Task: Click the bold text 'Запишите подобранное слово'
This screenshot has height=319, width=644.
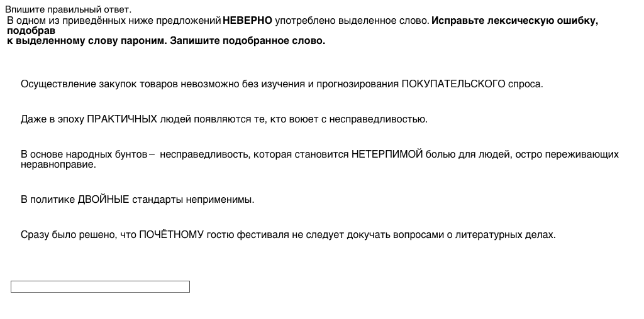Action: [x=247, y=41]
